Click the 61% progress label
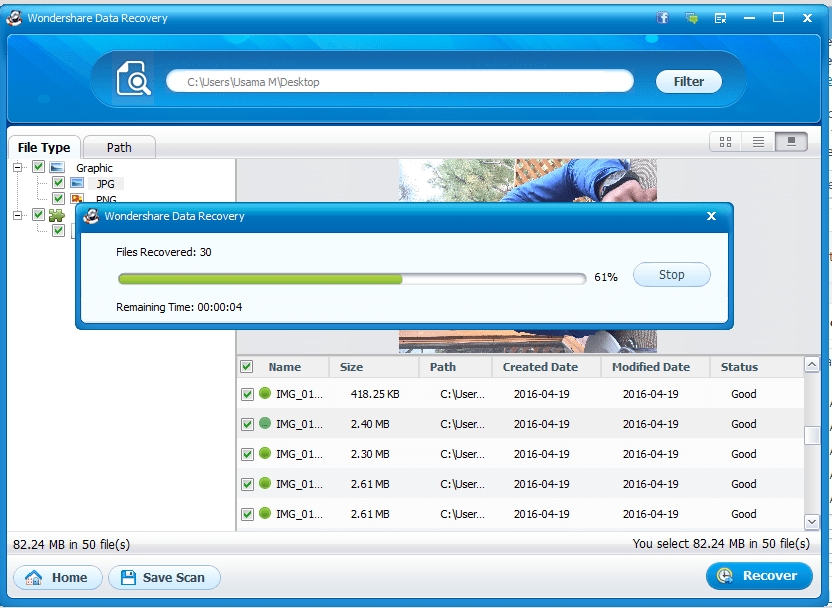The height and width of the screenshot is (608, 832). (x=605, y=277)
